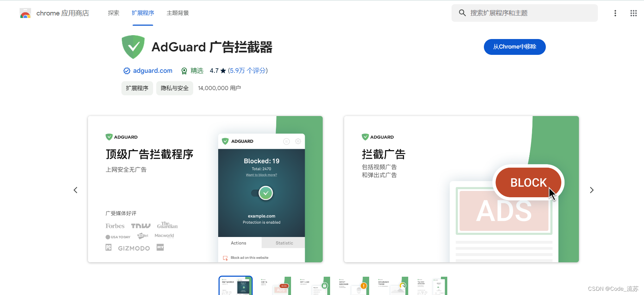Click the verified publisher badge icon
Screen dimensions: 644x295
(127, 71)
